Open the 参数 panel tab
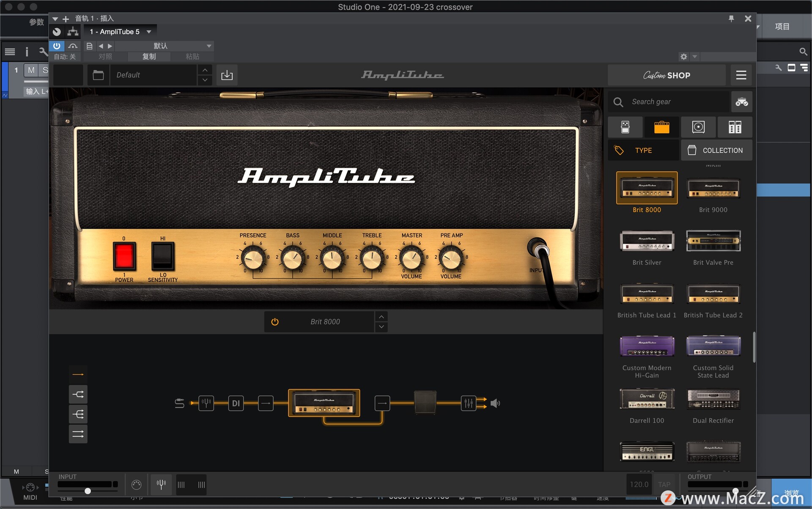This screenshot has width=812, height=509. click(x=36, y=22)
